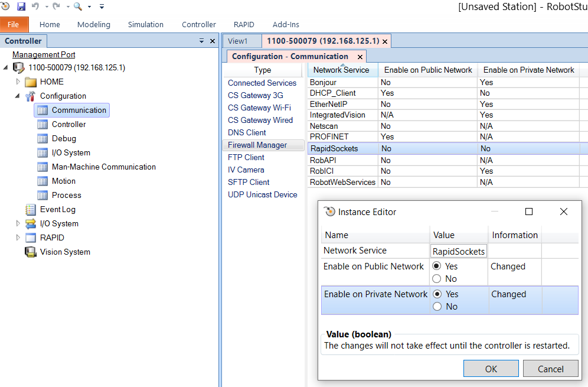The height and width of the screenshot is (387, 588).
Task: Click the RobotStudio application logo icon
Action: coord(5,6)
